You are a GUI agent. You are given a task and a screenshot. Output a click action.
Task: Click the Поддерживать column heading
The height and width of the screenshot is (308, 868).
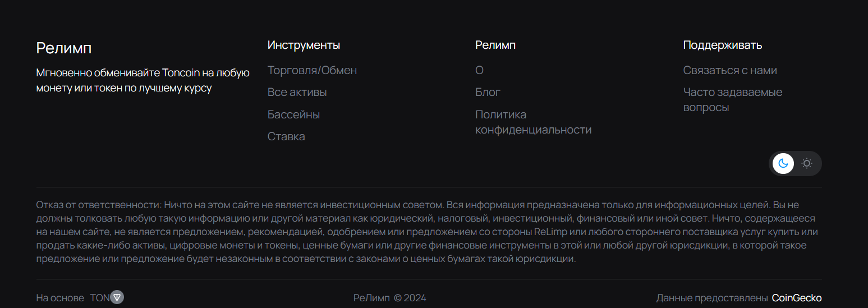(x=722, y=45)
